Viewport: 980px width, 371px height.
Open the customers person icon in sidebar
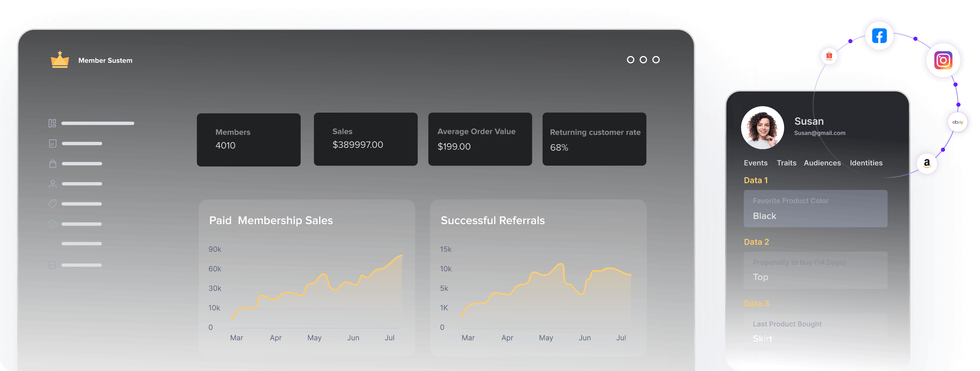click(x=53, y=184)
